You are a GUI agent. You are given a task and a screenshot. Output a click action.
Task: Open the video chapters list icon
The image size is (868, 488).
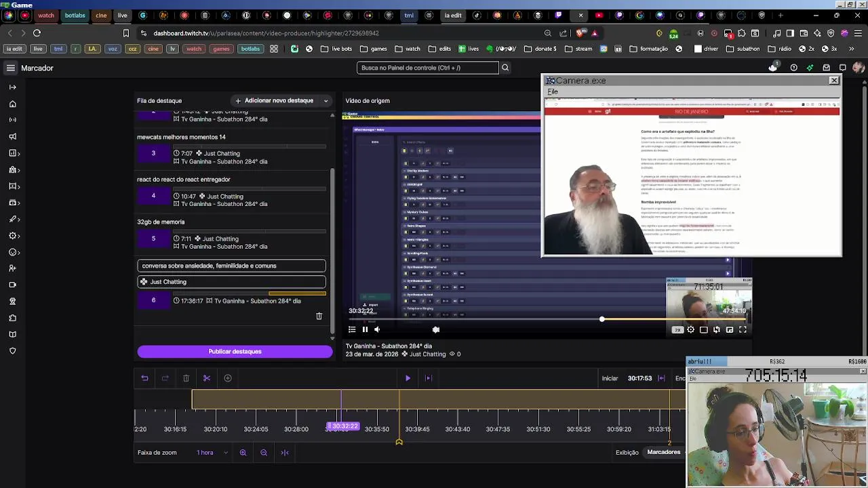pyautogui.click(x=352, y=329)
